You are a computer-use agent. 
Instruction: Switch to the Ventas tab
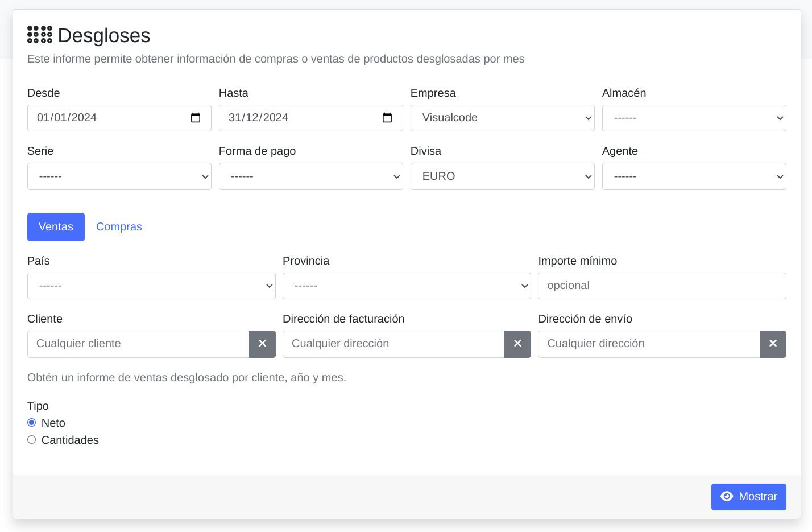(56, 227)
